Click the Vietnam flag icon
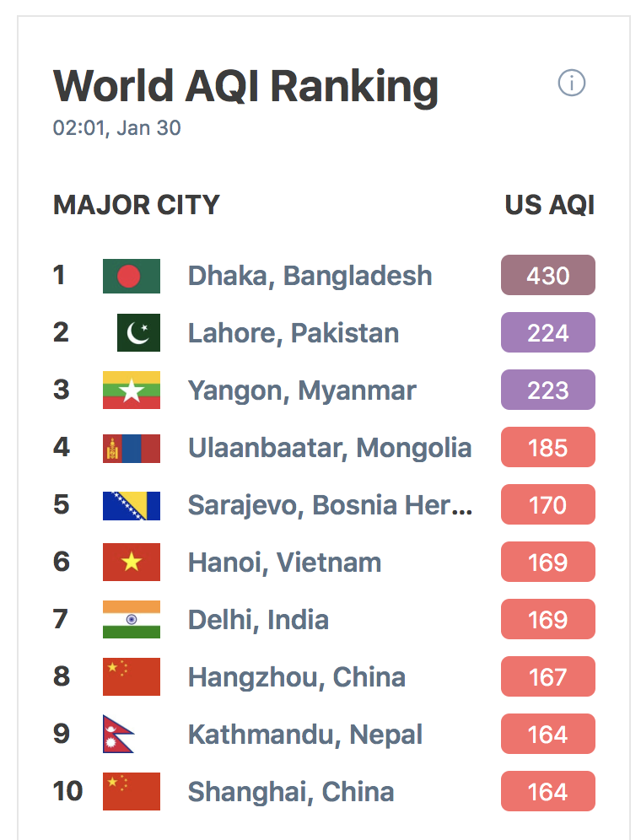Image resolution: width=641 pixels, height=840 pixels. (x=132, y=562)
